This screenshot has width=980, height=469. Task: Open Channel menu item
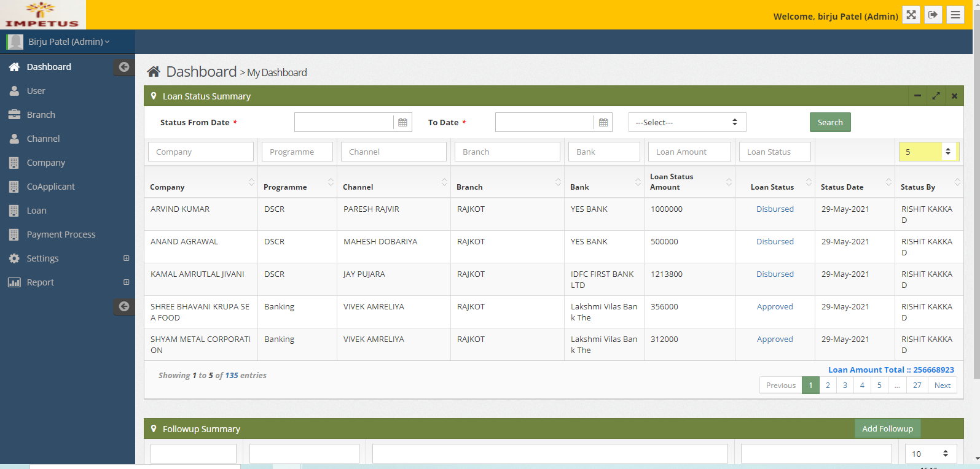pyautogui.click(x=43, y=139)
